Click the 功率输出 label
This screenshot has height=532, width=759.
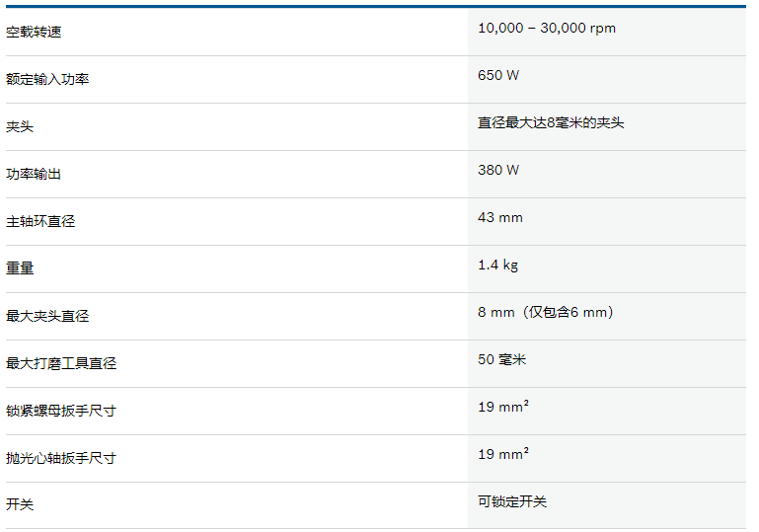coord(34,174)
